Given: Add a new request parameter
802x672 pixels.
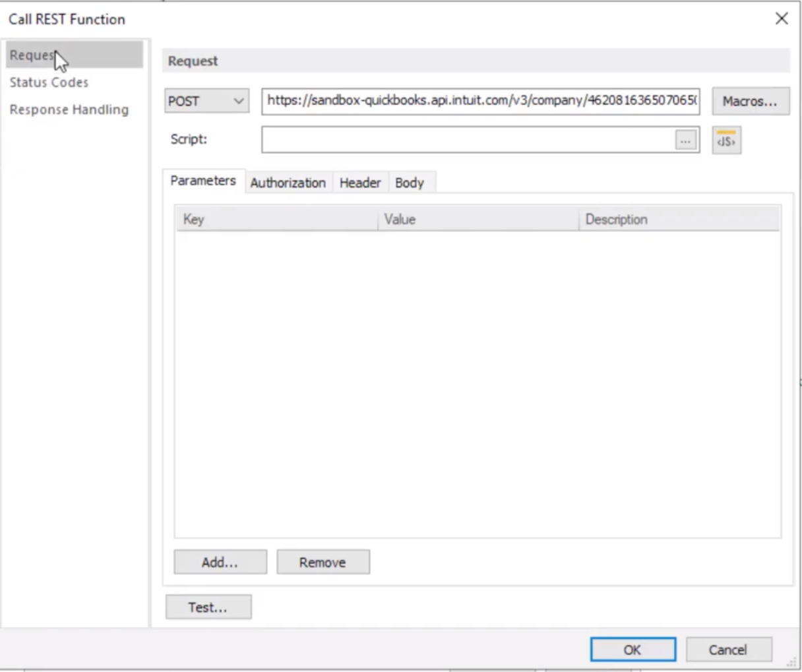Looking at the screenshot, I should click(220, 562).
